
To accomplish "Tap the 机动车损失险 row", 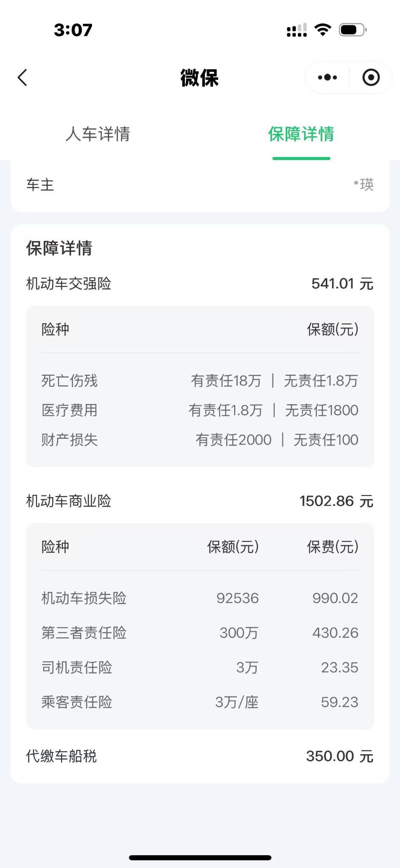I will [200, 598].
